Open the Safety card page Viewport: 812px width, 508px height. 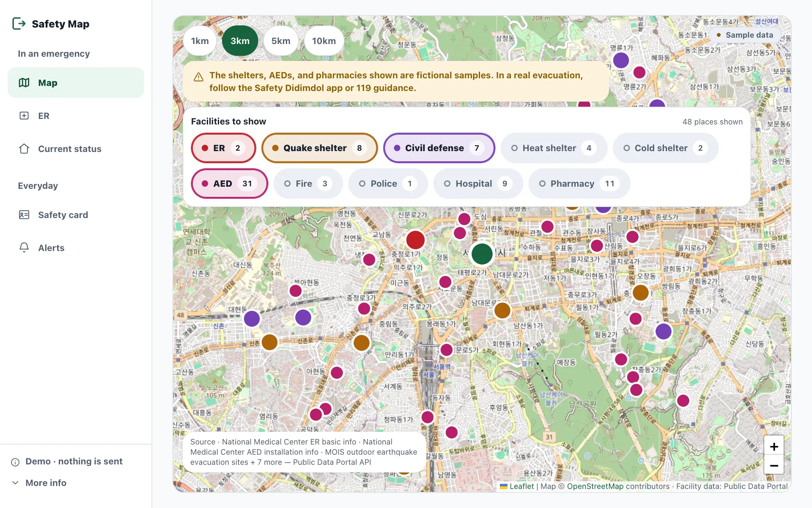[x=76, y=215]
